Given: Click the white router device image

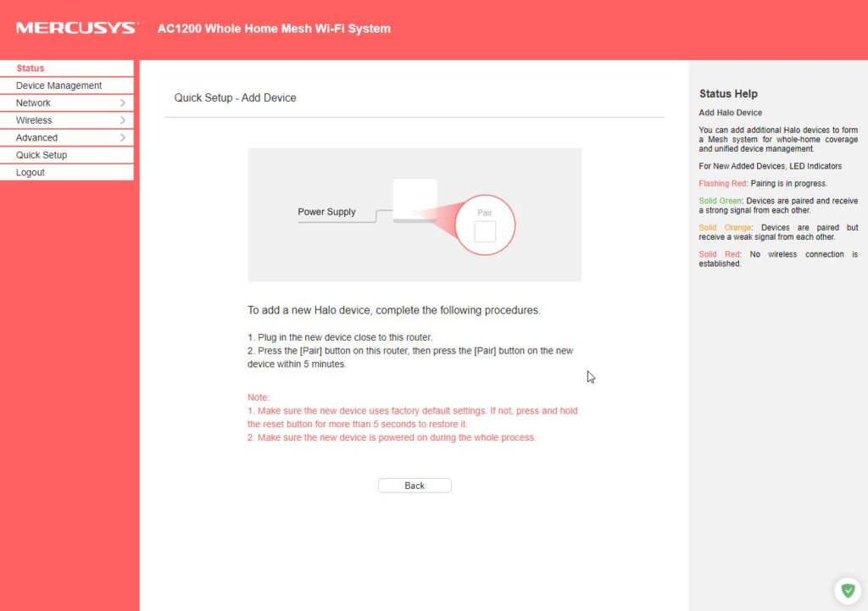Looking at the screenshot, I should click(415, 201).
